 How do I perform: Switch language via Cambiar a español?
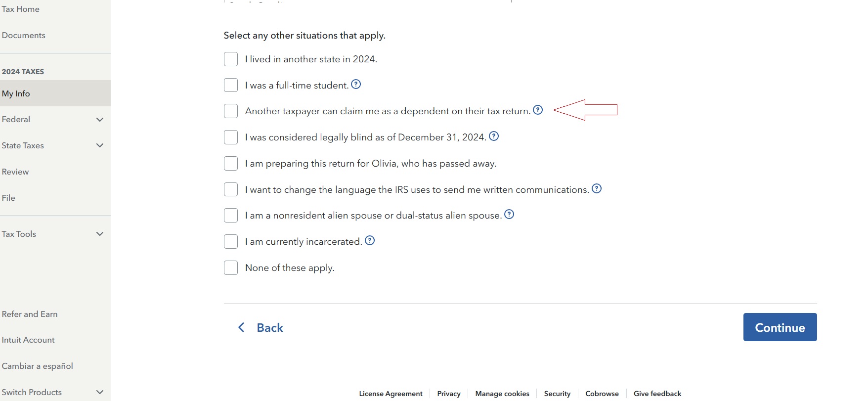coord(38,366)
